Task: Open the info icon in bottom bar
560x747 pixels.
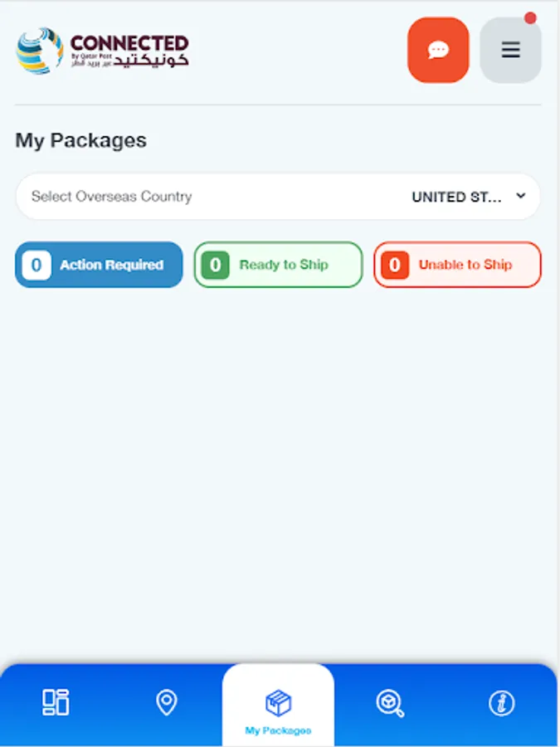Action: 501,703
